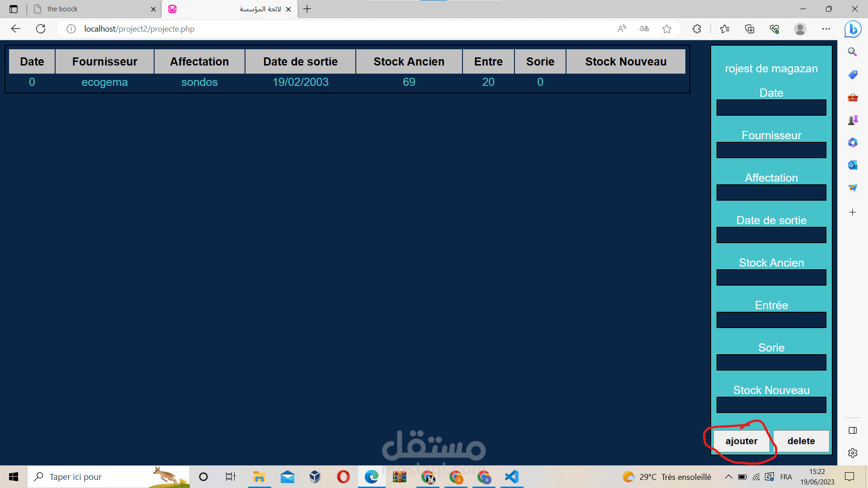
Task: Show hidden system tray icons chevron
Action: (728, 477)
